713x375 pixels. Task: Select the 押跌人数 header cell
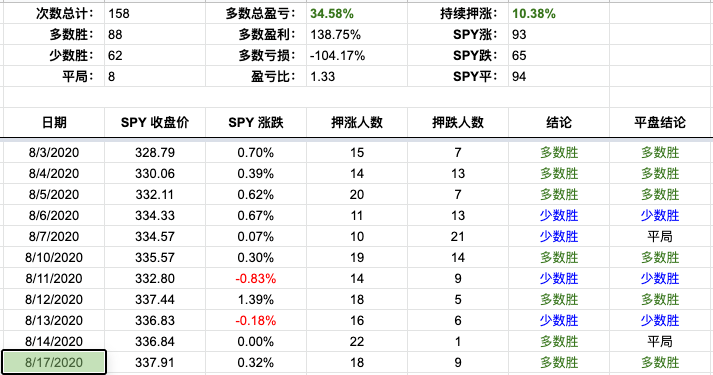[458, 122]
